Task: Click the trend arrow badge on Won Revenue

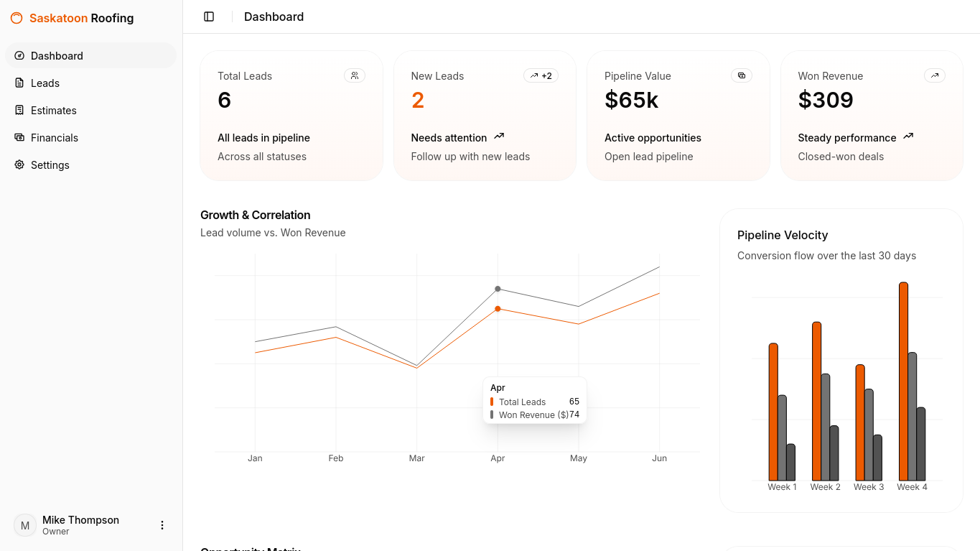Action: point(935,75)
